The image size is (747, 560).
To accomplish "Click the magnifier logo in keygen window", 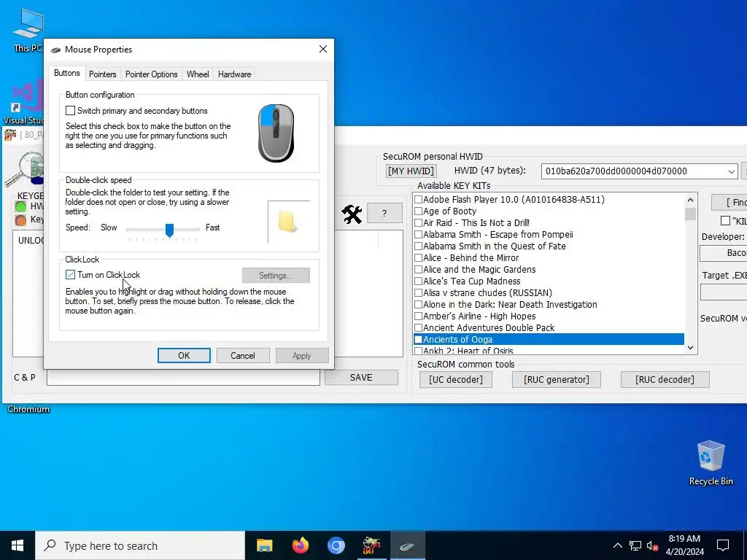I will (25, 169).
